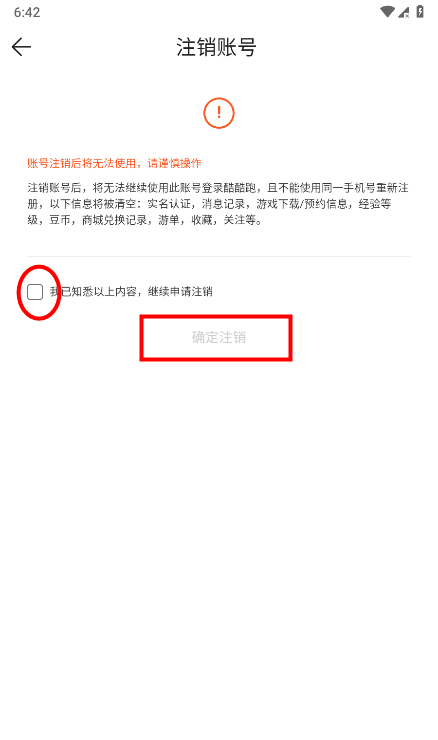Click the 确定注销 button

coord(219,337)
